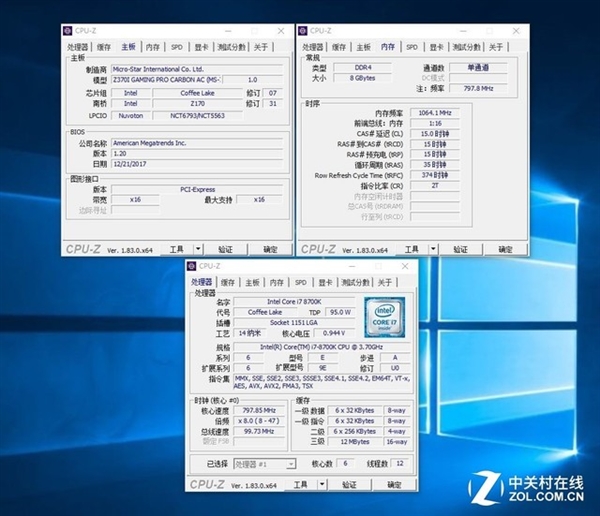Screen dimensions: 600x516
Task: Click 验证 button in memory window
Action: click(x=460, y=249)
